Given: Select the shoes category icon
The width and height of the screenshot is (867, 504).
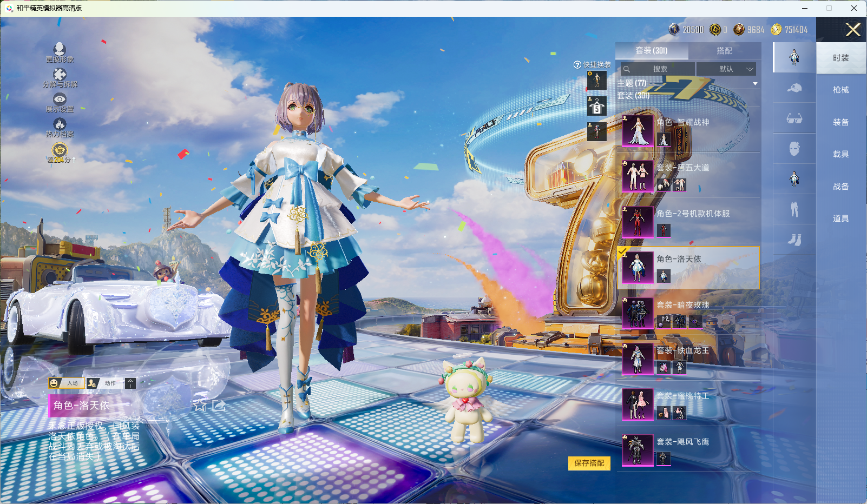Looking at the screenshot, I should [x=794, y=240].
